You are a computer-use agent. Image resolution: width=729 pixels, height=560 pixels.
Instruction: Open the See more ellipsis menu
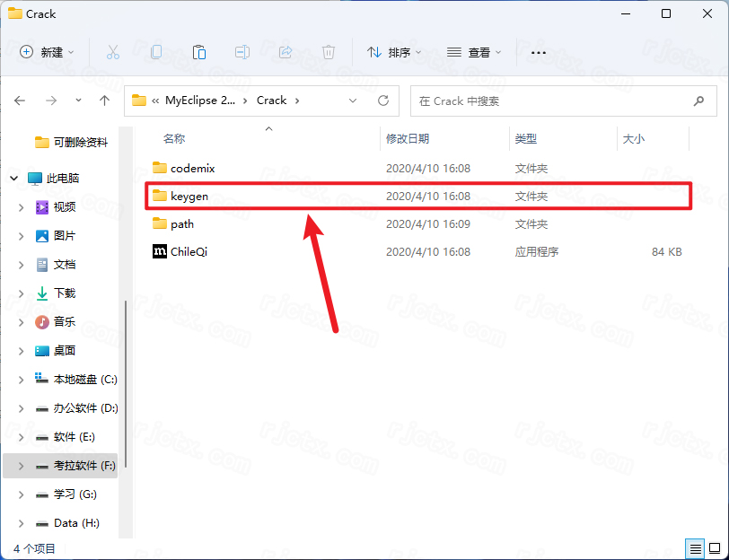point(539,52)
